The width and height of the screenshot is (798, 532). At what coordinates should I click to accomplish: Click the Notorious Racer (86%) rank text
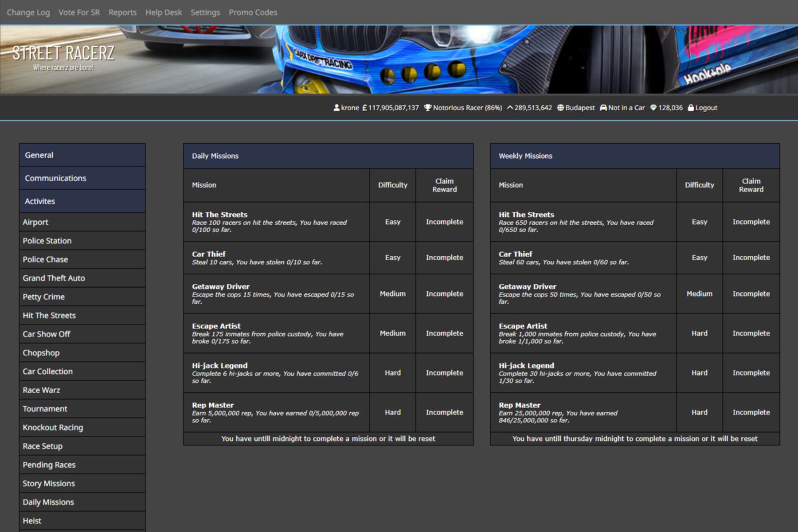467,108
